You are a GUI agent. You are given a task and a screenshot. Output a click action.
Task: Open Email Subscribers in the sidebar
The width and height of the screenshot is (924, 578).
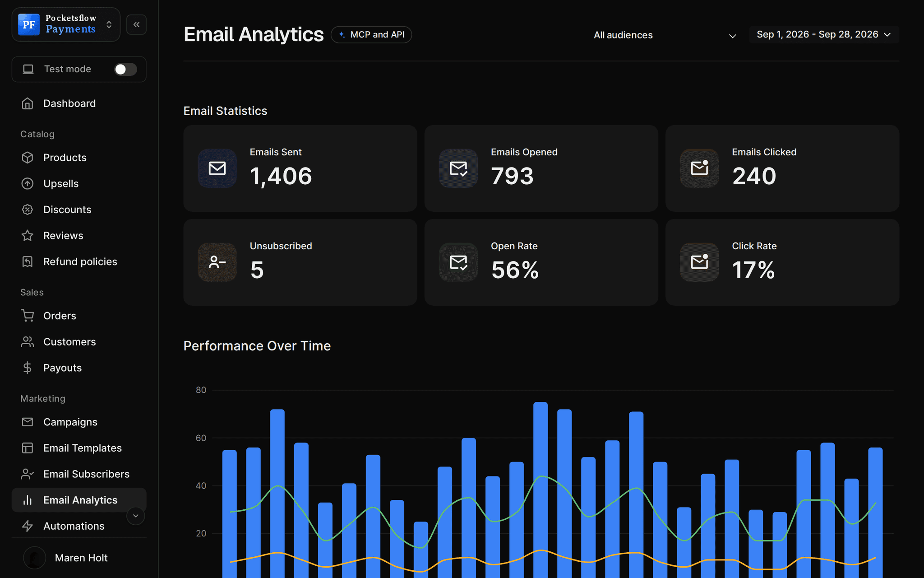(x=79, y=474)
